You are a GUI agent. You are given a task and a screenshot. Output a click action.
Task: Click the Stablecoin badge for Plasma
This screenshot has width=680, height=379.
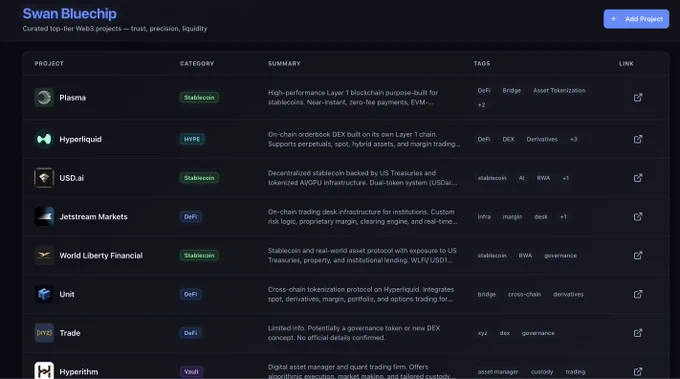tap(199, 98)
